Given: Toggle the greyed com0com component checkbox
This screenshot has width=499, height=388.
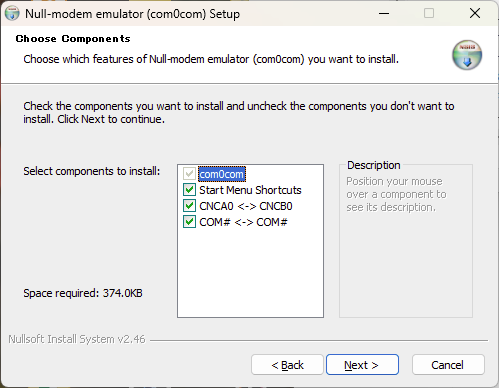Looking at the screenshot, I should click(189, 174).
